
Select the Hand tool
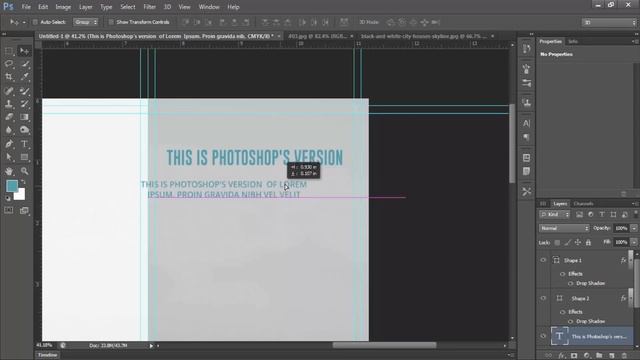coord(9,171)
